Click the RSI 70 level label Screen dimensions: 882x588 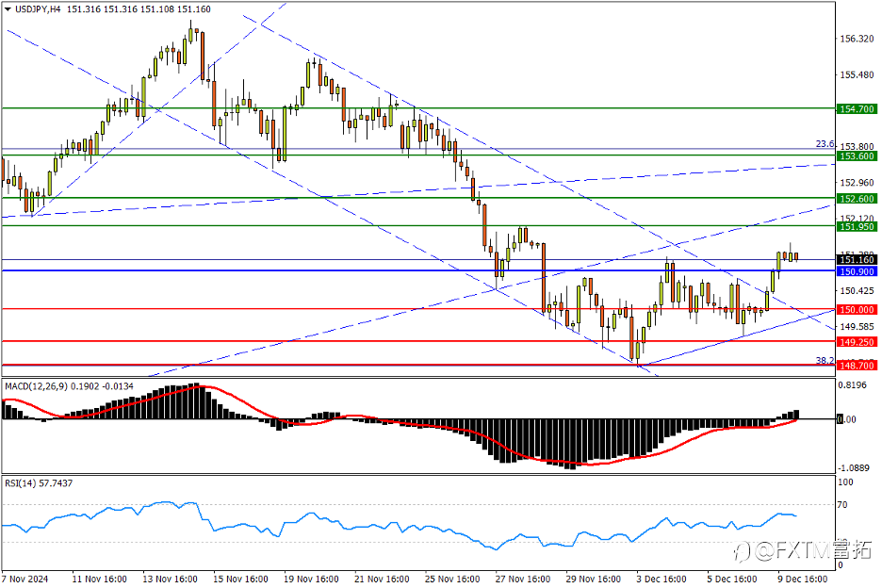tap(842, 505)
